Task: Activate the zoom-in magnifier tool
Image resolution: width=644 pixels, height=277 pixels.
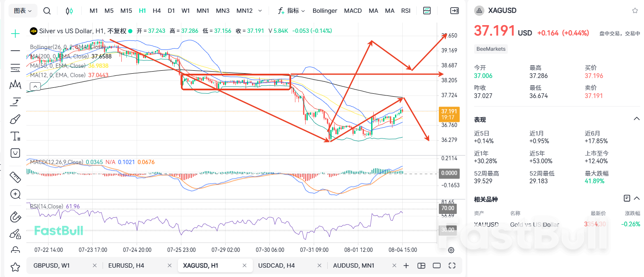Action: [15, 194]
